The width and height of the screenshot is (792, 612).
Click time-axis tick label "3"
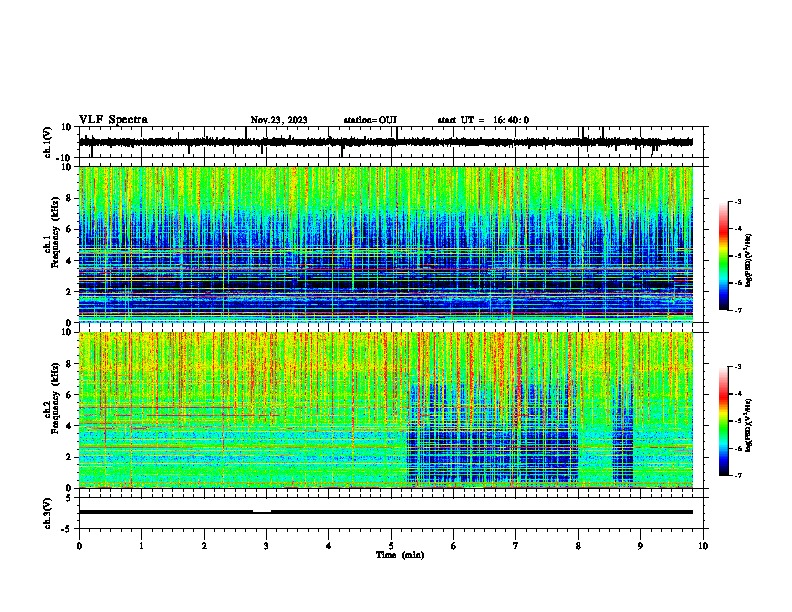266,546
